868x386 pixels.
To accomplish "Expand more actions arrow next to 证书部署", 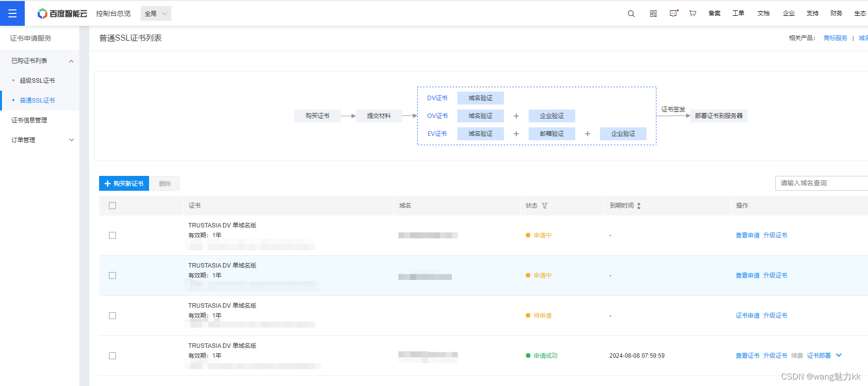I will [839, 355].
